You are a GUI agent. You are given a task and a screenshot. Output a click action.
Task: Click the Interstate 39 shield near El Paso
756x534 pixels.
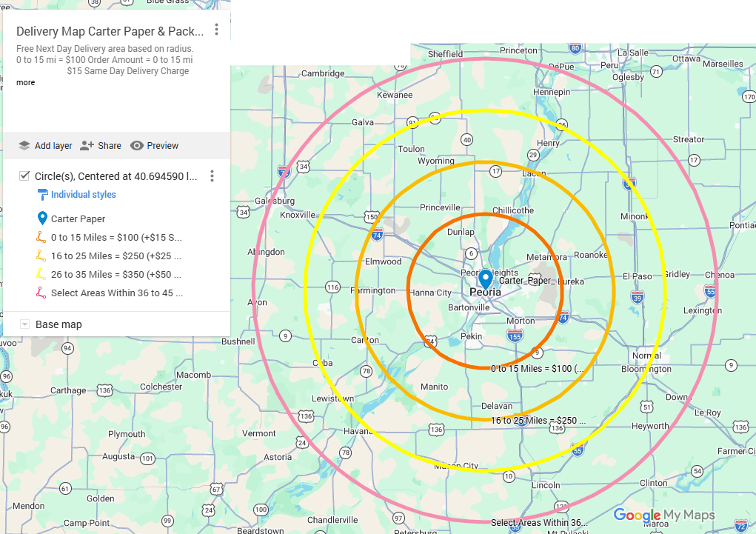(638, 297)
